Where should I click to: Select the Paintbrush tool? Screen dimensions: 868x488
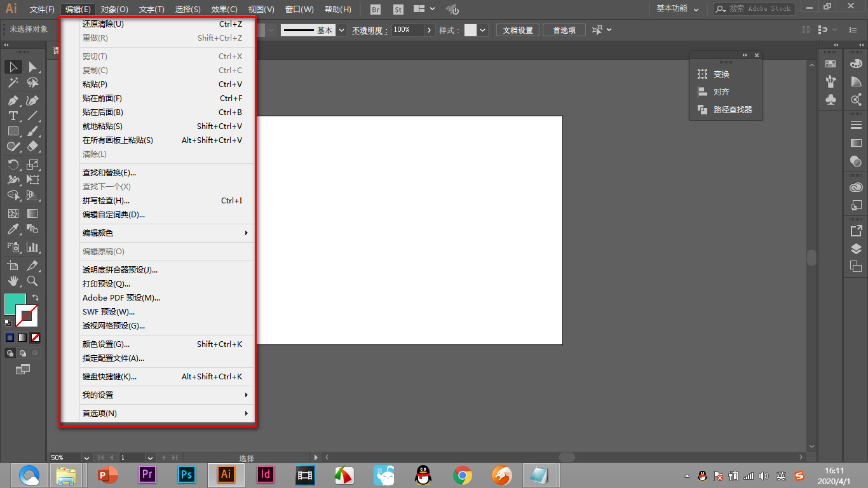coord(33,131)
